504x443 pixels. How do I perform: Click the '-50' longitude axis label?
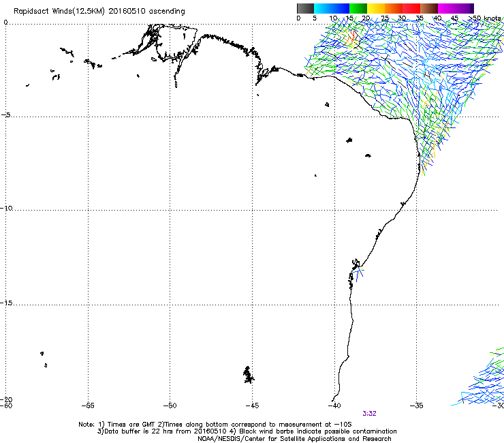(x=170, y=406)
